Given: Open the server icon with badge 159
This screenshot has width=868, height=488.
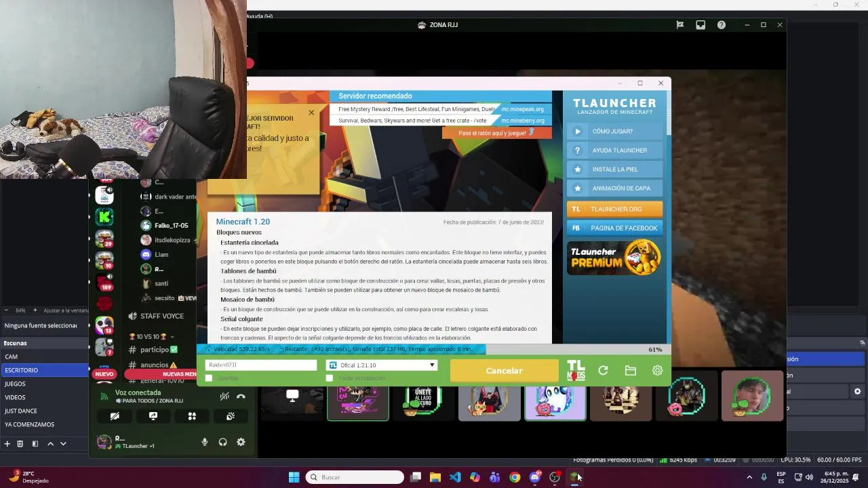Looking at the screenshot, I should click(104, 281).
